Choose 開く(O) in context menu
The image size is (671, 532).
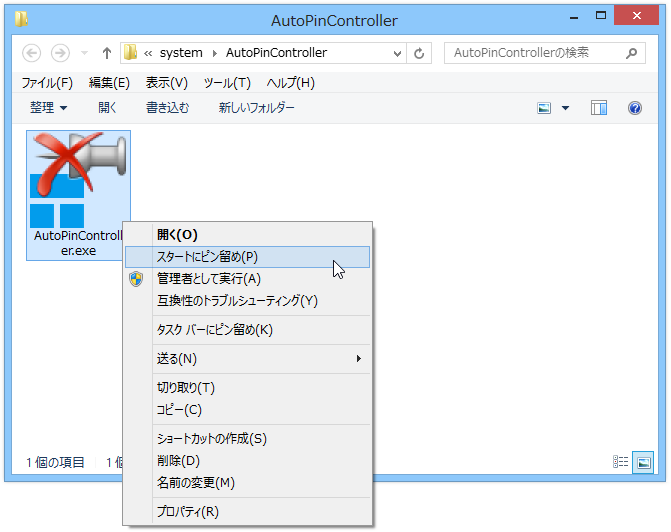(x=248, y=235)
